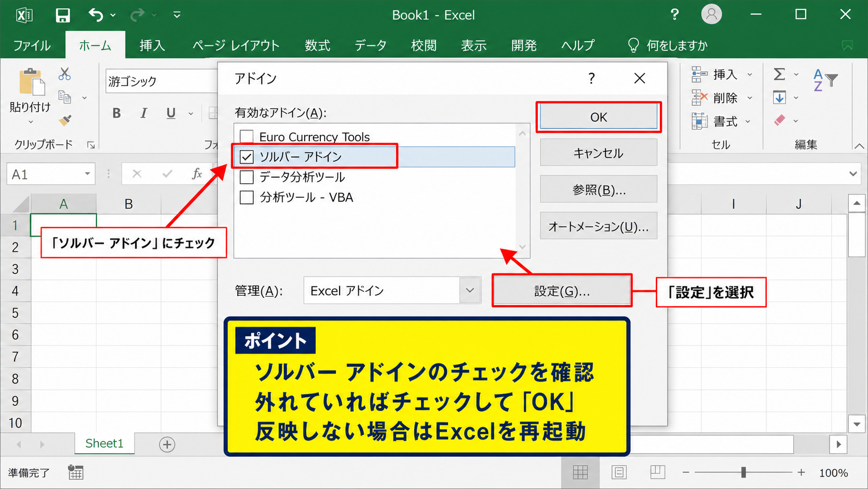Click the user account avatar
Viewport: 868px width, 489px height.
tap(711, 15)
